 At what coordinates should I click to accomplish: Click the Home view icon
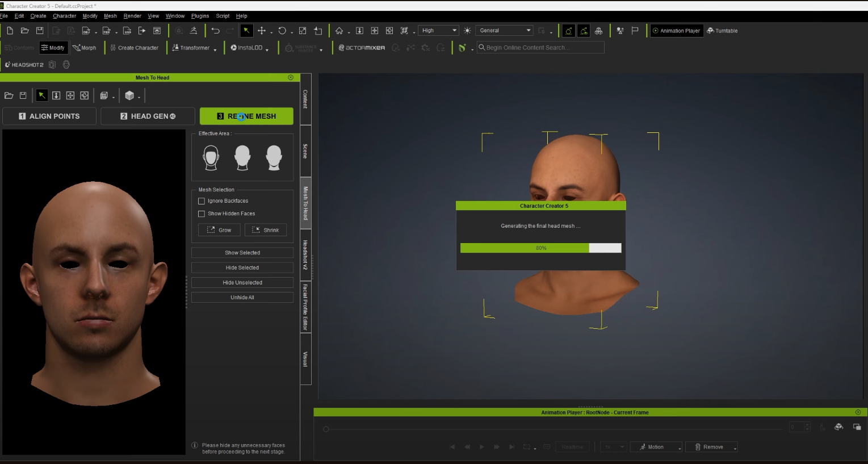[339, 31]
